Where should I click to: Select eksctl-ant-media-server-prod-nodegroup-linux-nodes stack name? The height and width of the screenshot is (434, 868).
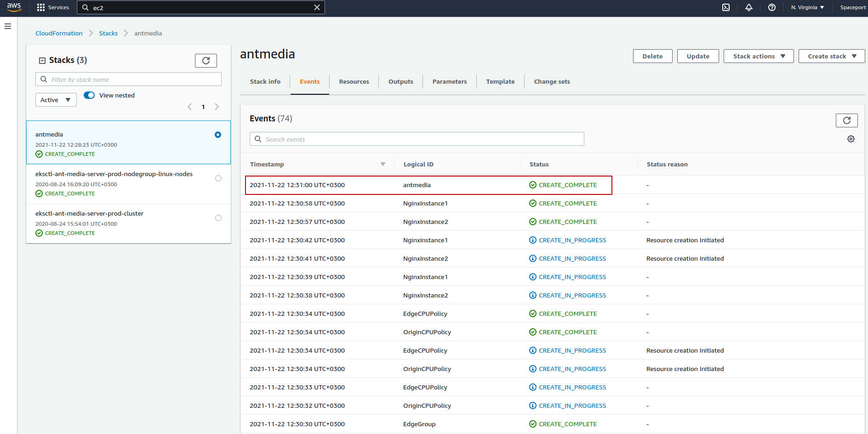114,174
